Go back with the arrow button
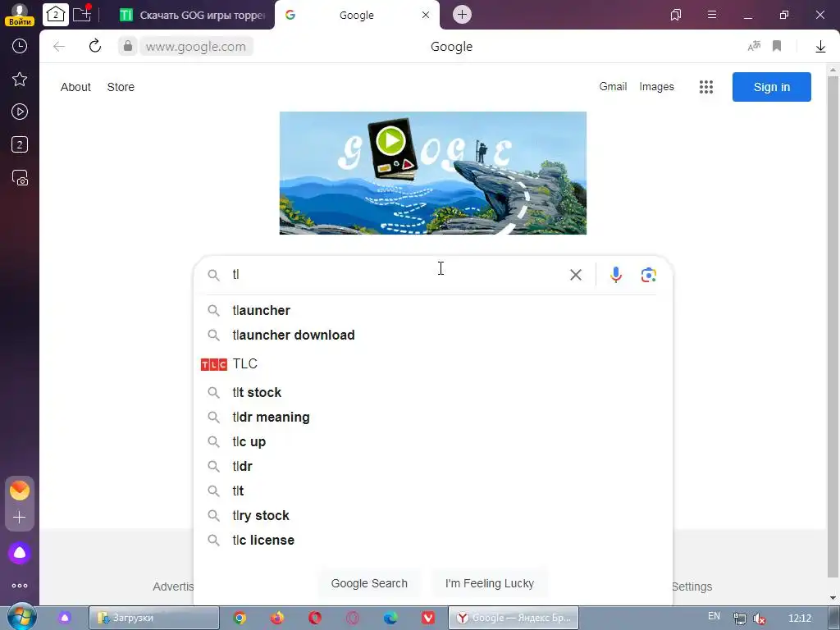840x630 pixels. pos(59,47)
